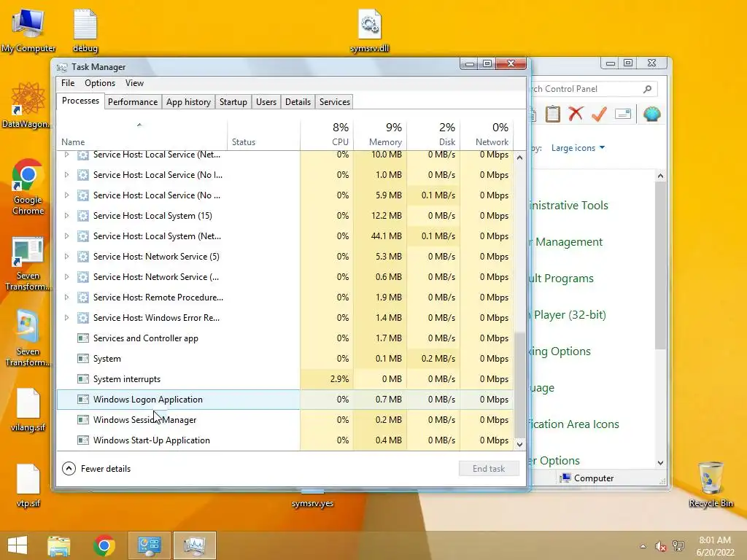
Task: Show hidden tray icons arrow
Action: click(x=643, y=546)
